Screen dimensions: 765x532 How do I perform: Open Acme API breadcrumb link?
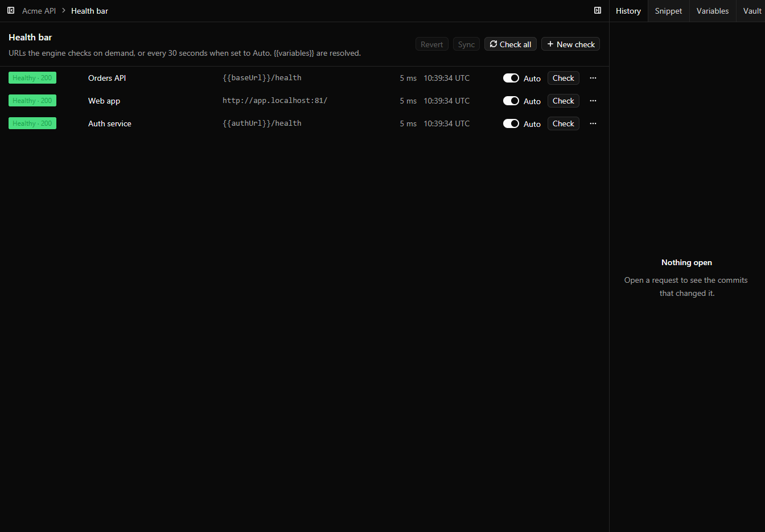39,11
